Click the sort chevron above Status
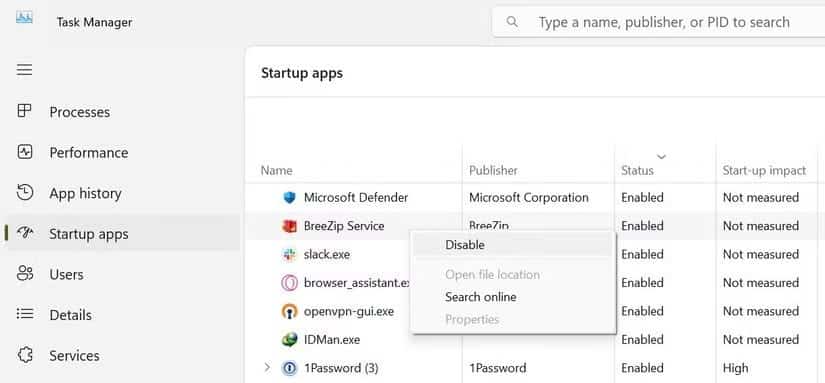825x383 pixels. tap(661, 157)
